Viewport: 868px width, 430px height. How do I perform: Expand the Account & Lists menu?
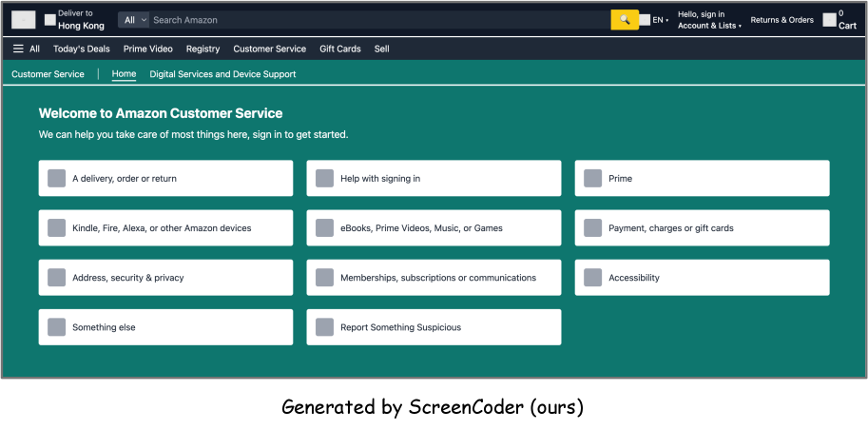(x=709, y=26)
